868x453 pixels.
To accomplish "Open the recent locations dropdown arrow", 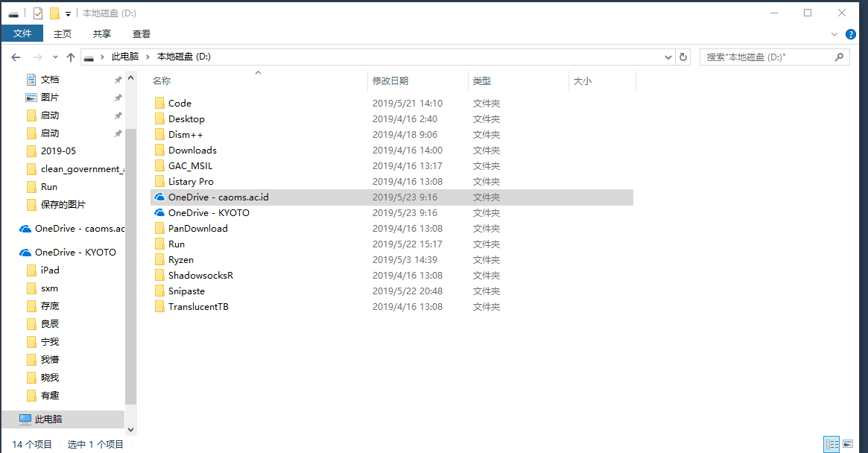I will pos(55,57).
